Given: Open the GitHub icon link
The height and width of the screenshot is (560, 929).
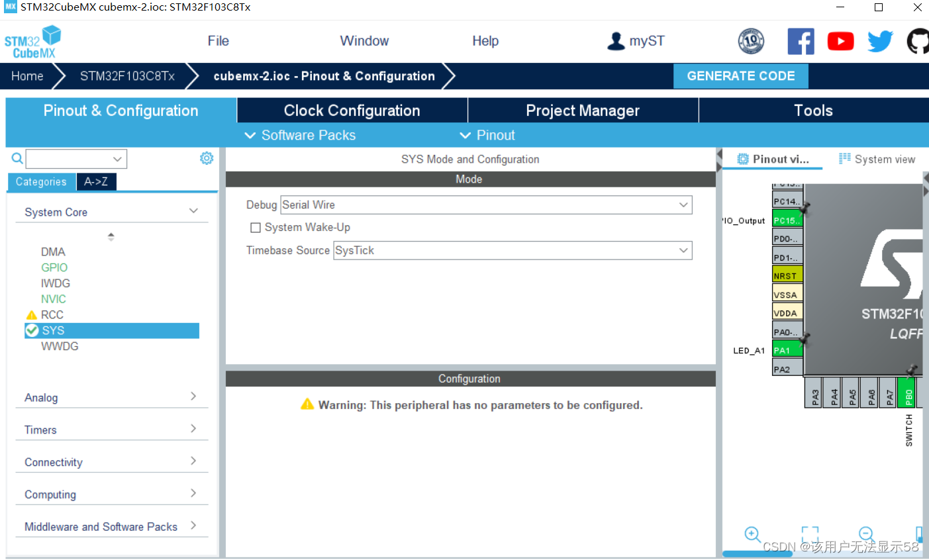Looking at the screenshot, I should 918,41.
